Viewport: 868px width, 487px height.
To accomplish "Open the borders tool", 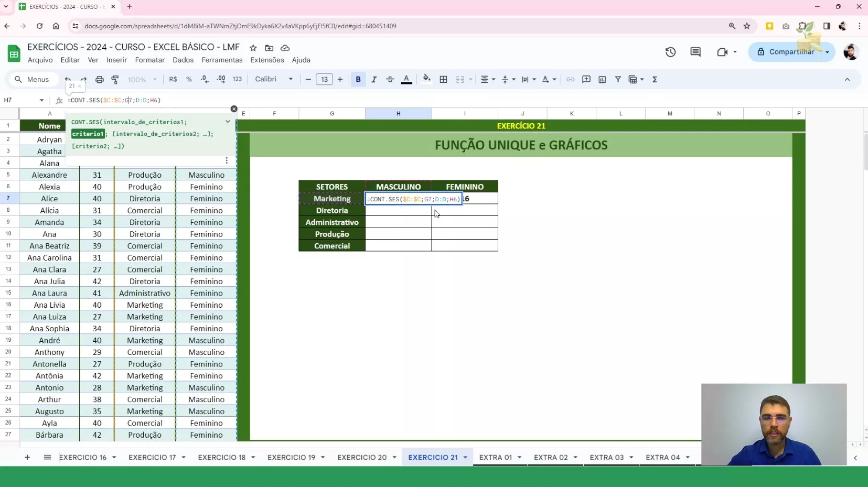I will pos(443,80).
